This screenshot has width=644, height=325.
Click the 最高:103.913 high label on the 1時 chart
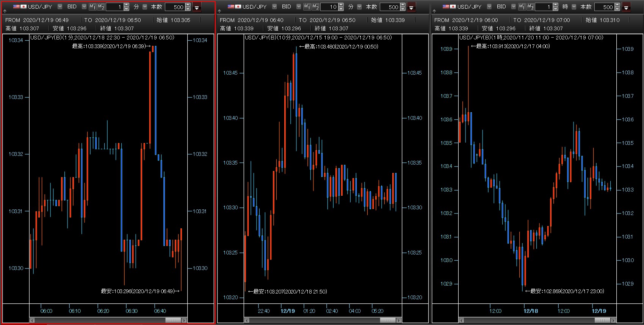[x=510, y=46]
